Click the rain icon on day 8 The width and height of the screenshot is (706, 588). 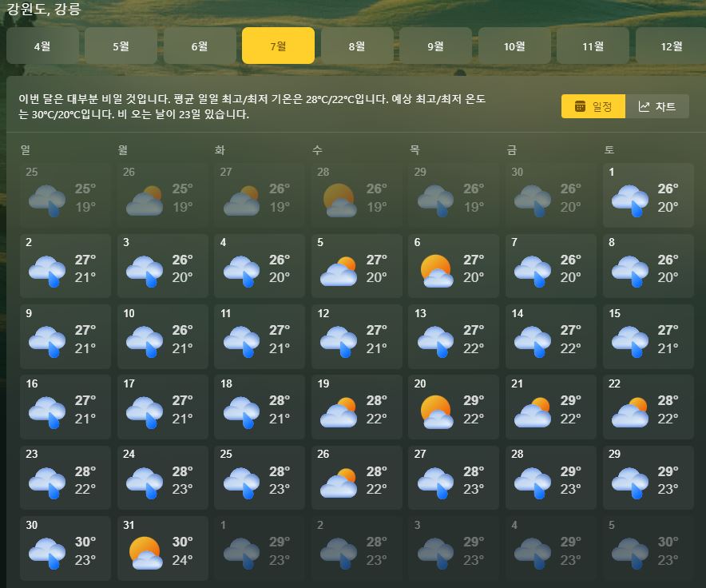click(630, 272)
